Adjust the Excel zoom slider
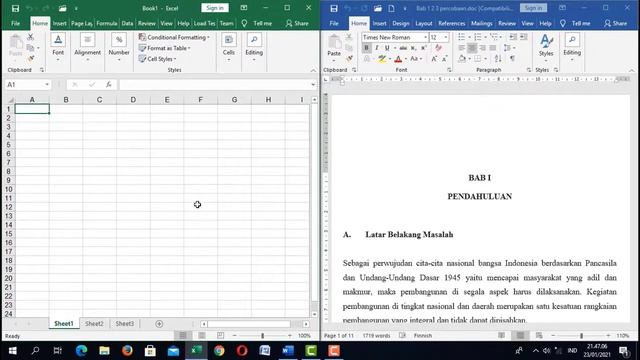 262,336
